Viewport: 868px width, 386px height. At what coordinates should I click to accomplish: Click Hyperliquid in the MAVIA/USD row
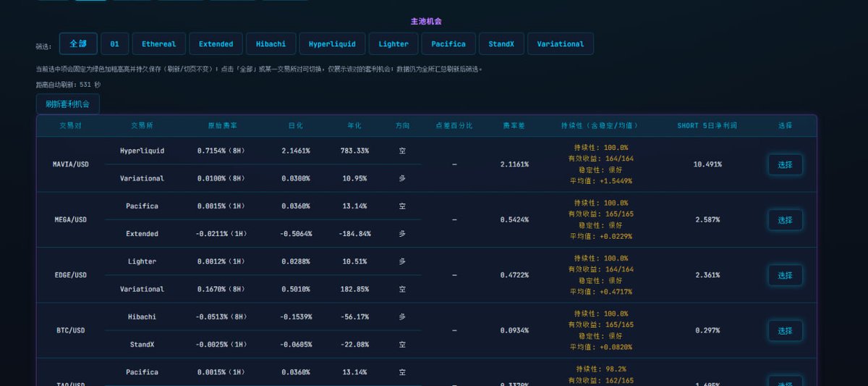pyautogui.click(x=142, y=151)
